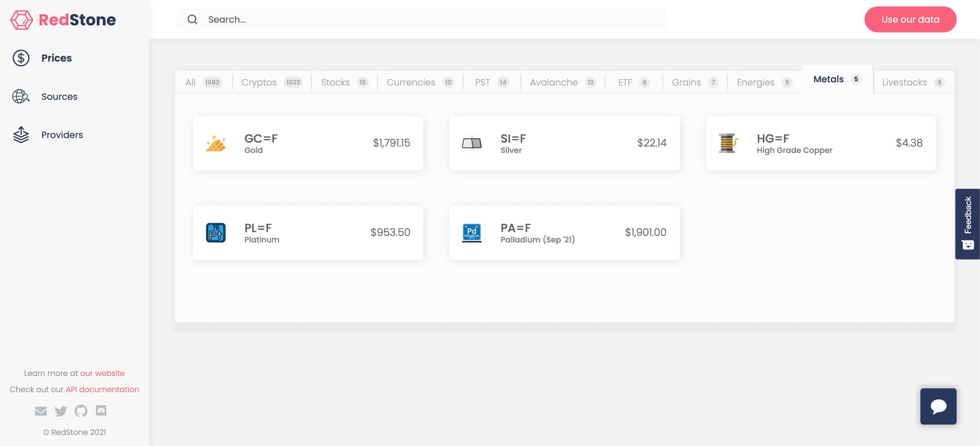
Task: Open the Discord icon in sidebar footer
Action: click(x=101, y=411)
